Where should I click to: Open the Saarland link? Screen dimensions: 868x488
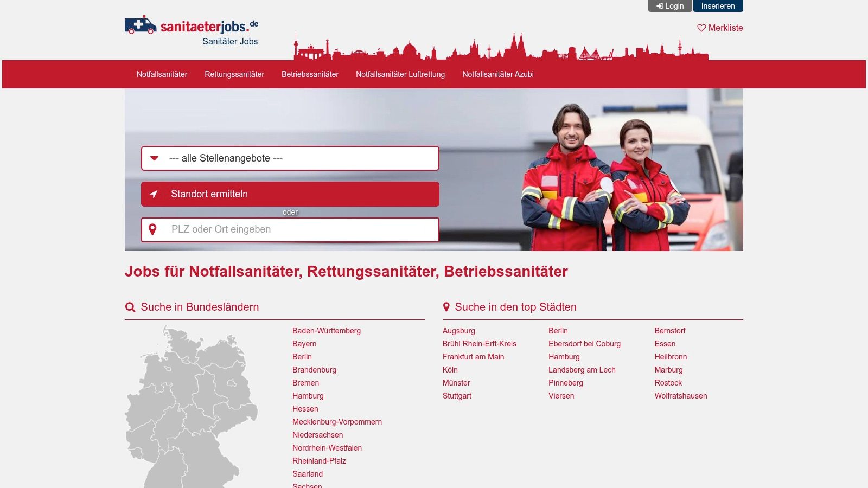tap(308, 474)
